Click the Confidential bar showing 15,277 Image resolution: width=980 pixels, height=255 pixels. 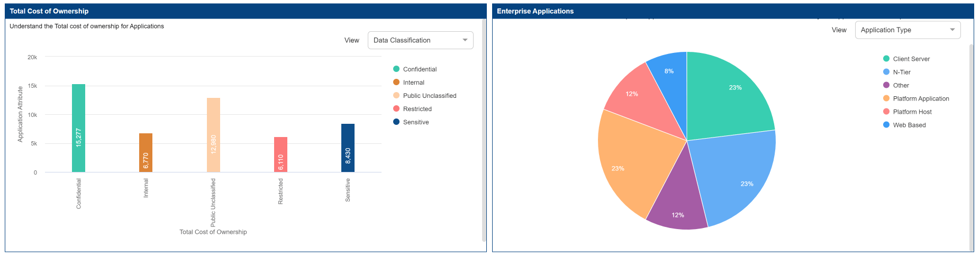(x=78, y=128)
